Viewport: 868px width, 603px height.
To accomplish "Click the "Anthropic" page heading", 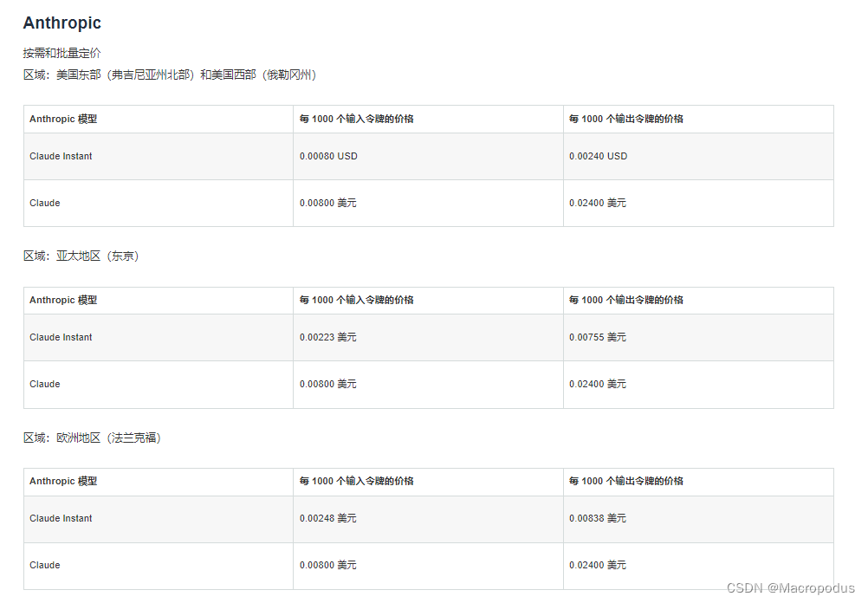I will click(x=62, y=23).
